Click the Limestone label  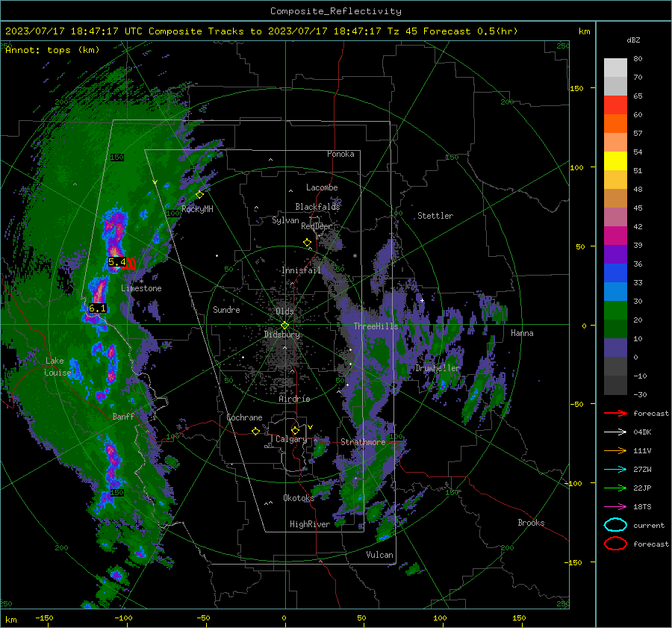(141, 288)
